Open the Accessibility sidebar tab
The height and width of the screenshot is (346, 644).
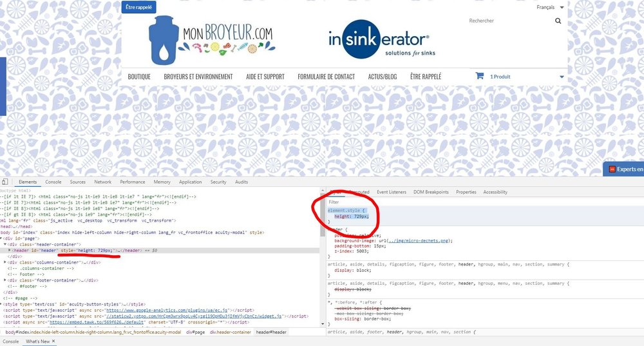point(495,192)
